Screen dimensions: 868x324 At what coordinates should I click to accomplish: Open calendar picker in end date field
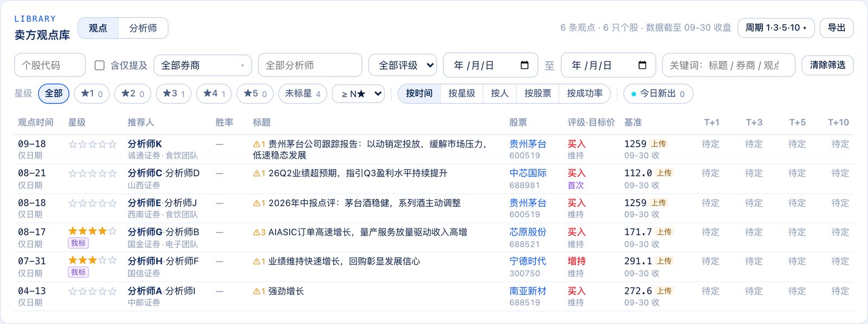[x=642, y=65]
